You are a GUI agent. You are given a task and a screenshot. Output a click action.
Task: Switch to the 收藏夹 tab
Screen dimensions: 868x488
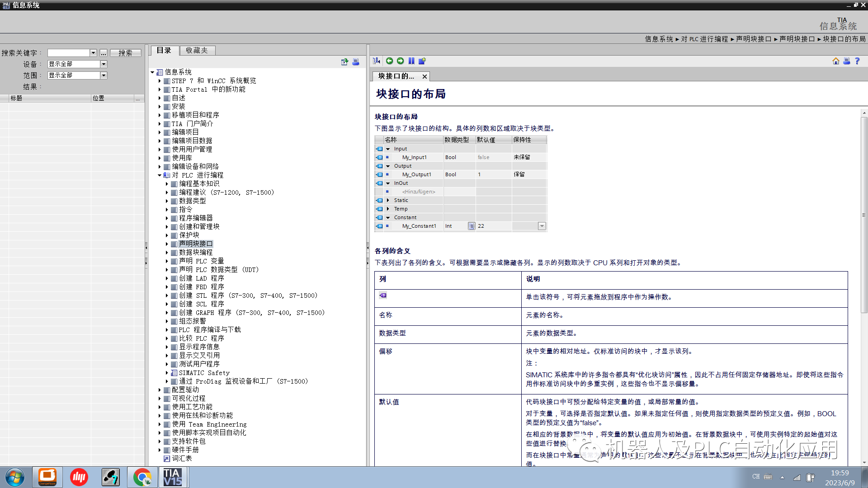[x=197, y=51]
